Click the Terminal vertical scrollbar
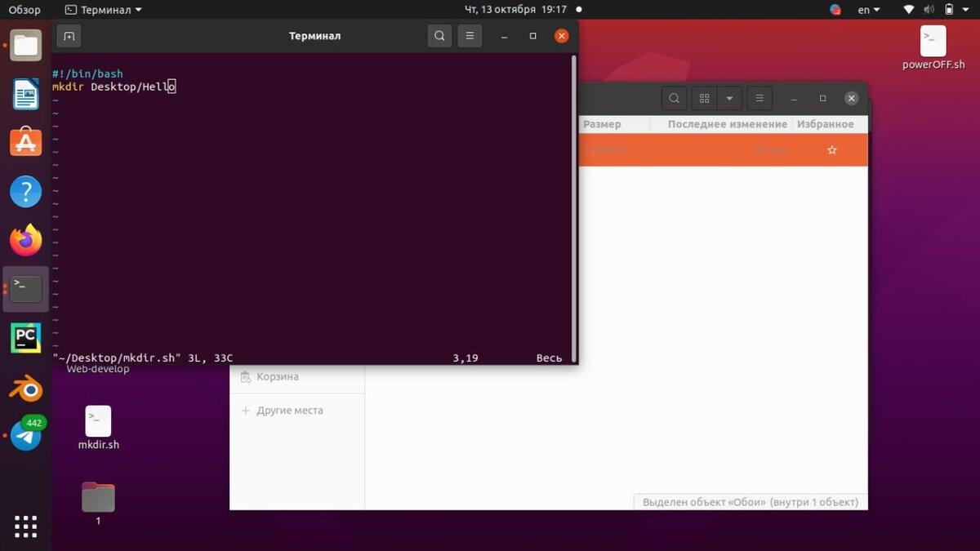 coord(574,208)
